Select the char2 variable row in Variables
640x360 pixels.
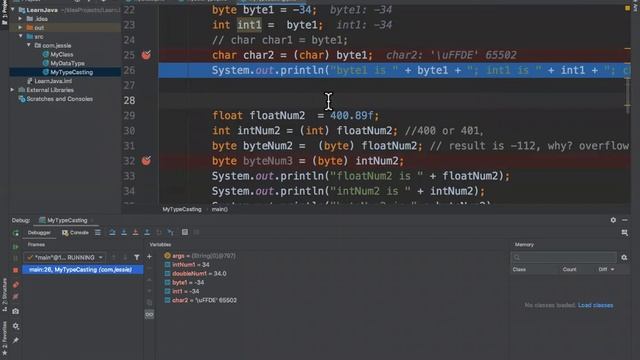(200, 300)
